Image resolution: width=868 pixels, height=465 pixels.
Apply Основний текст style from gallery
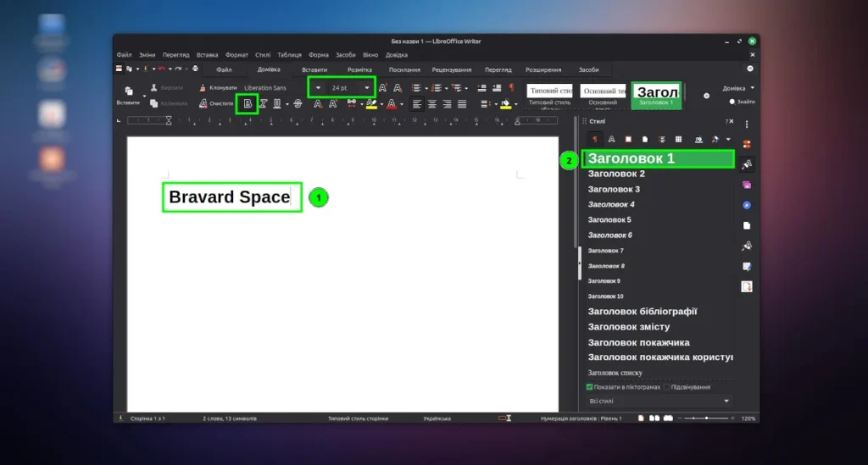(x=603, y=96)
